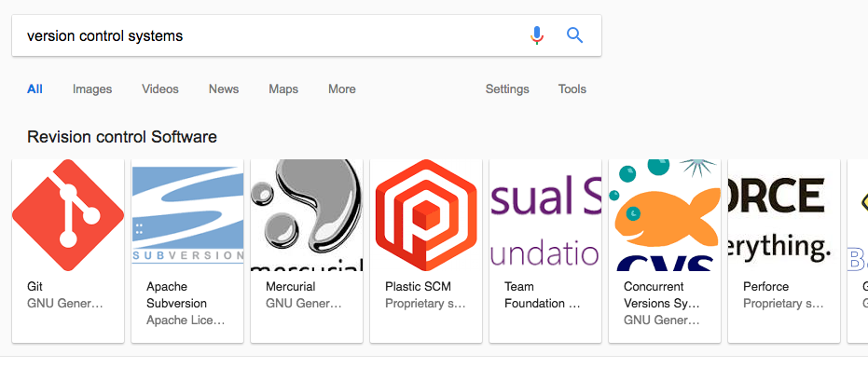Expand the More search options dropdown
The height and width of the screenshot is (368, 868).
coord(342,89)
